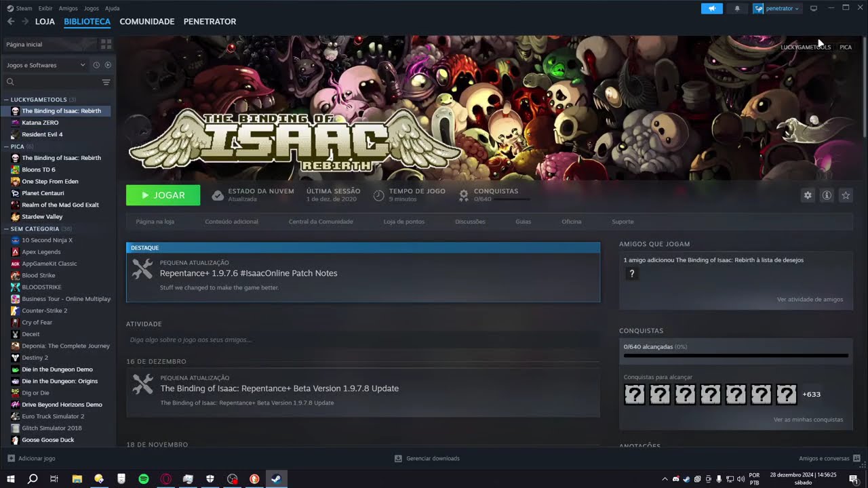Screen dimensions: 868x488
Task: Open advanced filter options icon
Action: pos(106,82)
